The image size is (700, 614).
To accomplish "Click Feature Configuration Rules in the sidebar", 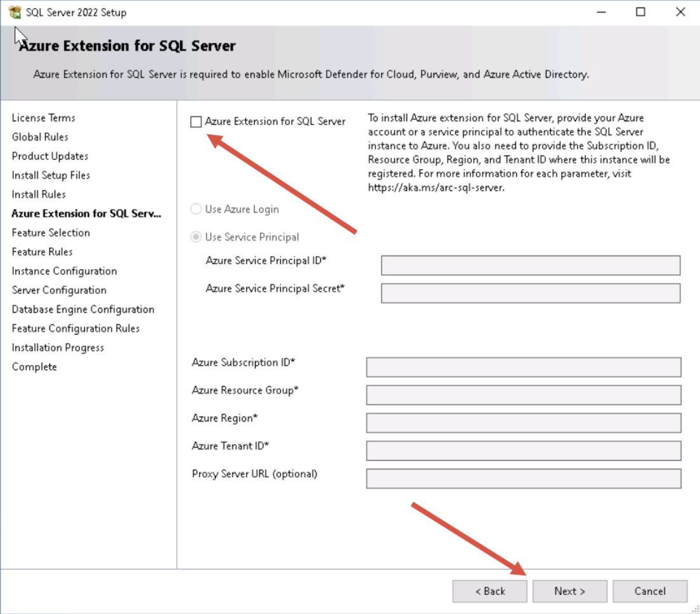I will (76, 328).
